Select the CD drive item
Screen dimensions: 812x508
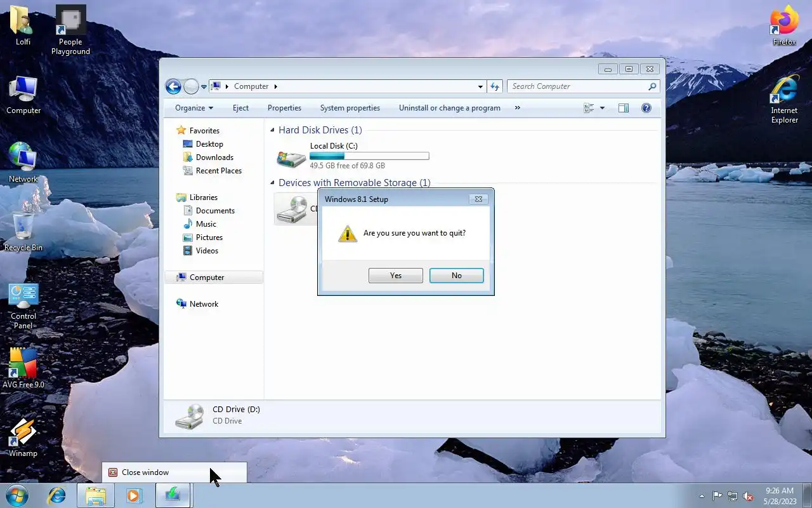point(296,209)
